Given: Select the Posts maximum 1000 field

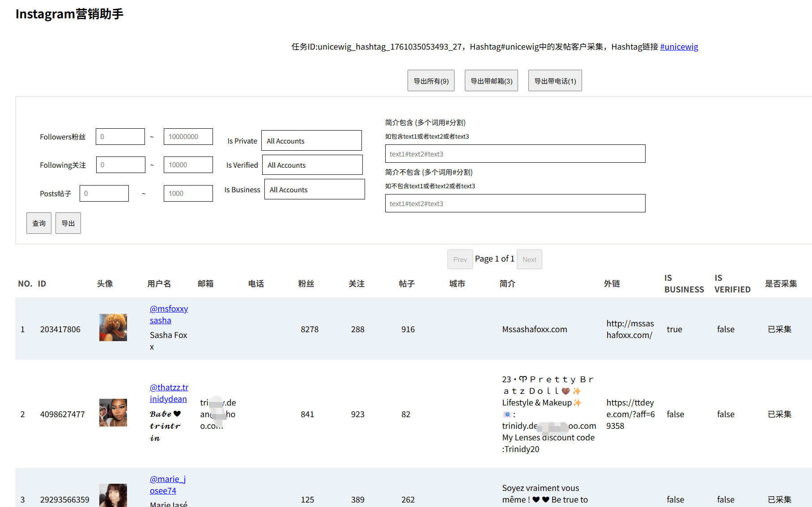Looking at the screenshot, I should [x=188, y=194].
